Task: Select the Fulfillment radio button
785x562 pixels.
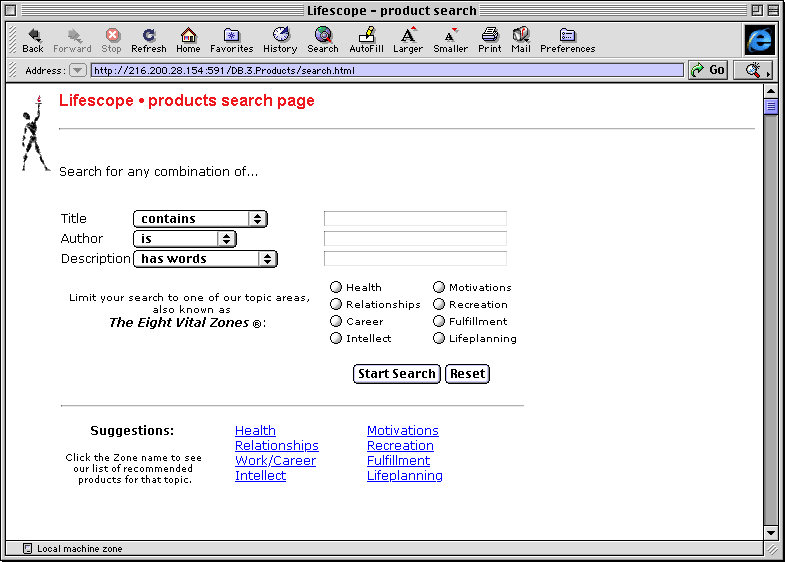Action: [439, 321]
